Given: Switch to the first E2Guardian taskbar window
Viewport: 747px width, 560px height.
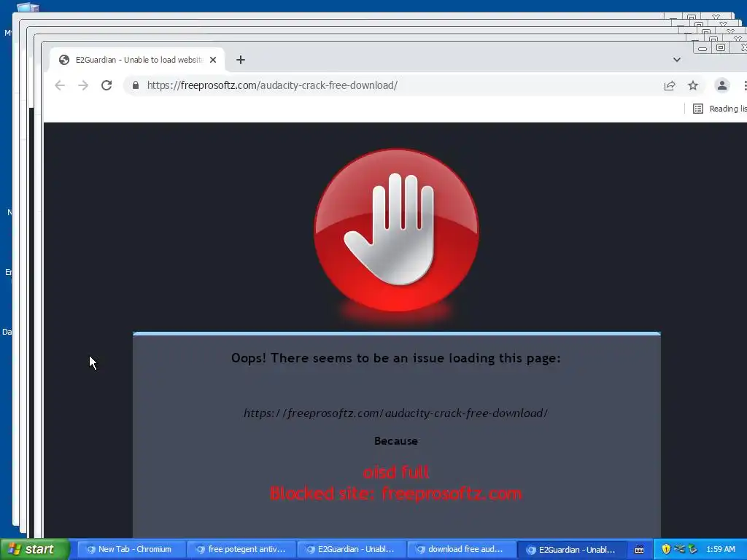Looking at the screenshot, I should pyautogui.click(x=352, y=549).
